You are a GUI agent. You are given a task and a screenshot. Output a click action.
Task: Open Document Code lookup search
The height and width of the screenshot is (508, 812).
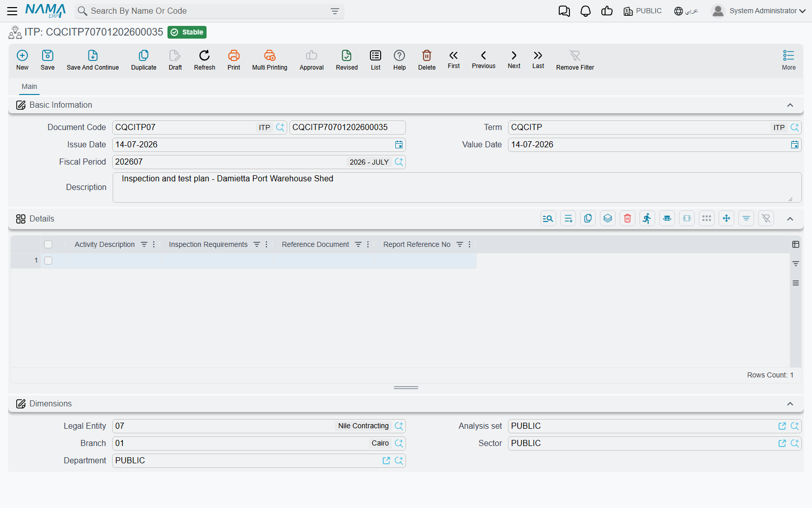tap(280, 128)
